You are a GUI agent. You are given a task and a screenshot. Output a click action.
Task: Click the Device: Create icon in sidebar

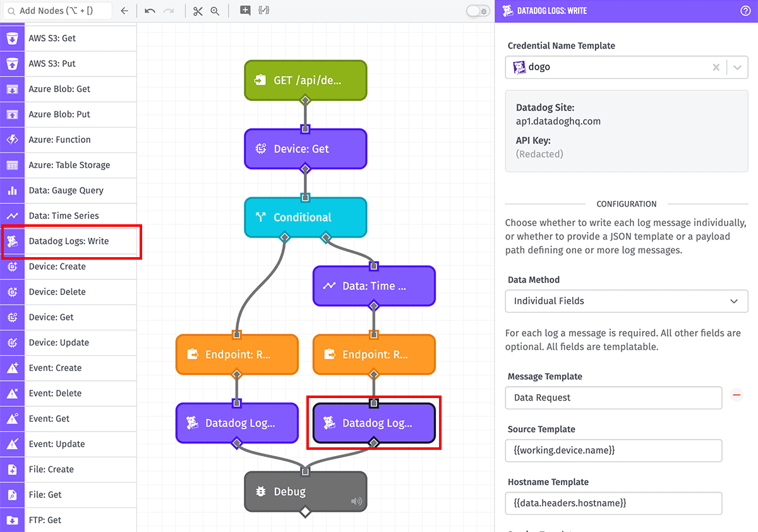coord(11,267)
